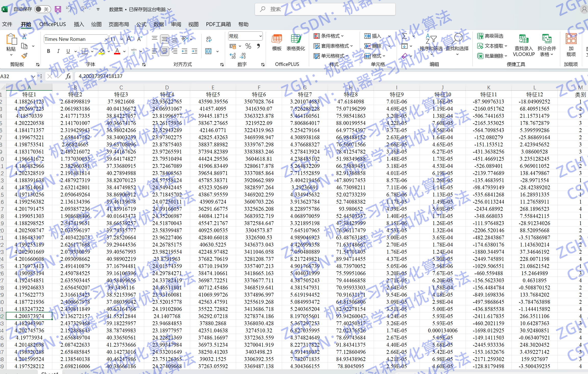
Task: Toggle Bold formatting
Action: click(x=48, y=51)
